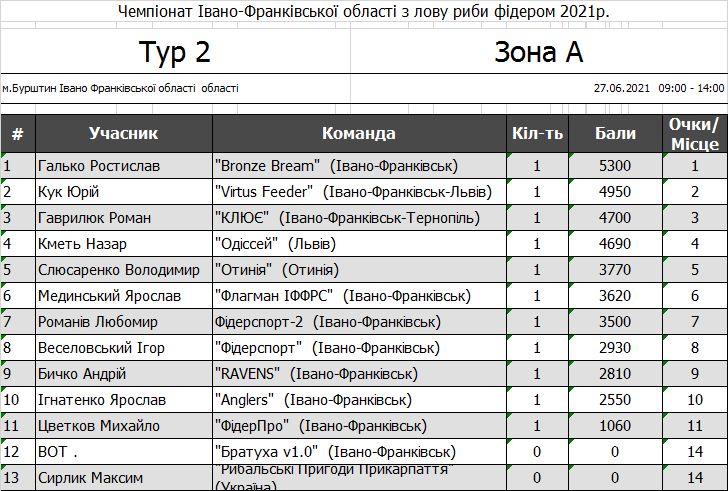Click the Кук Юрій participant cell
Image resolution: width=728 pixels, height=491 pixels.
(124, 192)
